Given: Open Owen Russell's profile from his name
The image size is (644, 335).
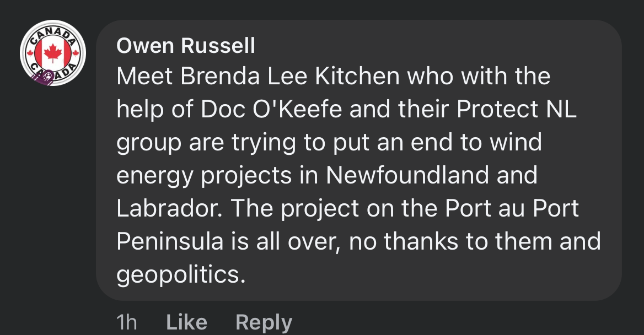Looking at the screenshot, I should tap(186, 46).
